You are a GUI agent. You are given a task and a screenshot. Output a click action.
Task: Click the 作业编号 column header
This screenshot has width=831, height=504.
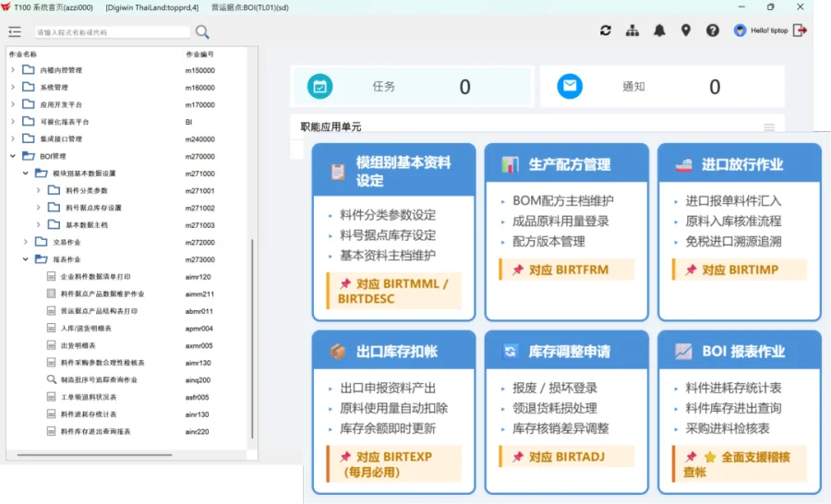tap(199, 54)
